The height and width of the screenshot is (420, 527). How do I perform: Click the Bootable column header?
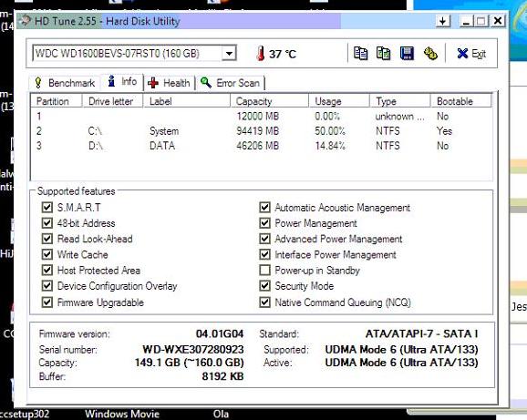coord(460,101)
